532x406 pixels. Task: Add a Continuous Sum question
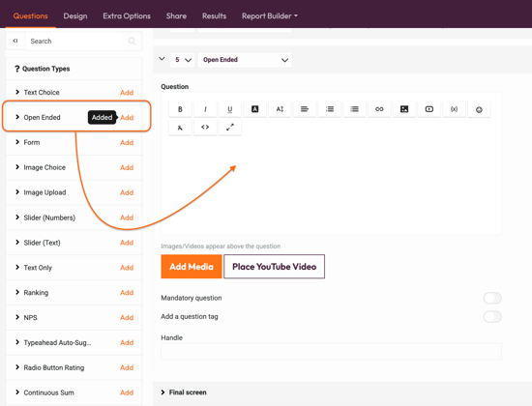(x=127, y=392)
